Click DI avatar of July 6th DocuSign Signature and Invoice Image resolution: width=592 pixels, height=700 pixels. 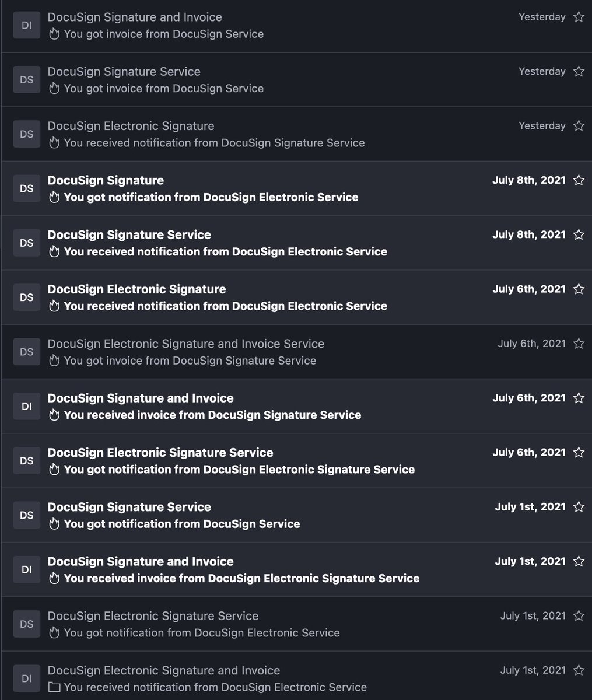pos(27,406)
